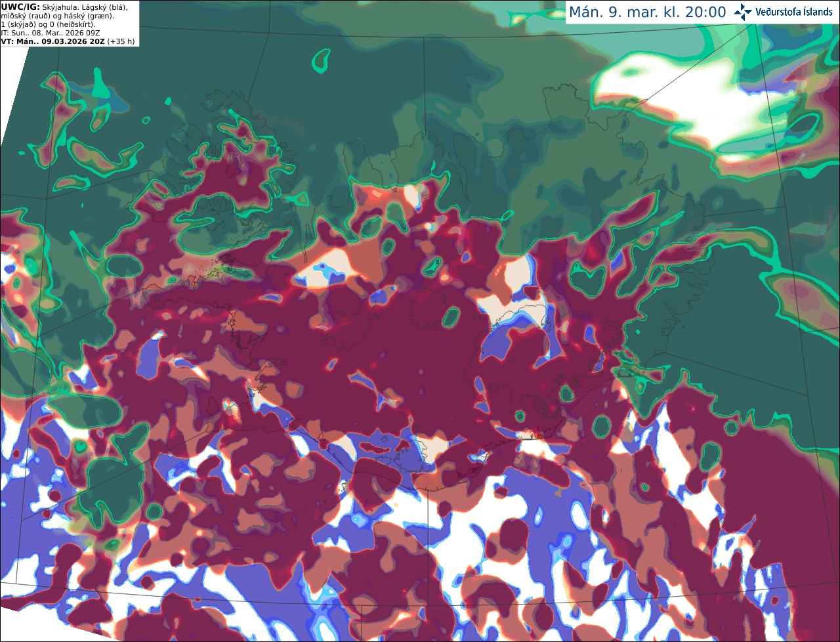
Task: Click the Veðurstofa Íslands logo icon
Action: [x=743, y=12]
